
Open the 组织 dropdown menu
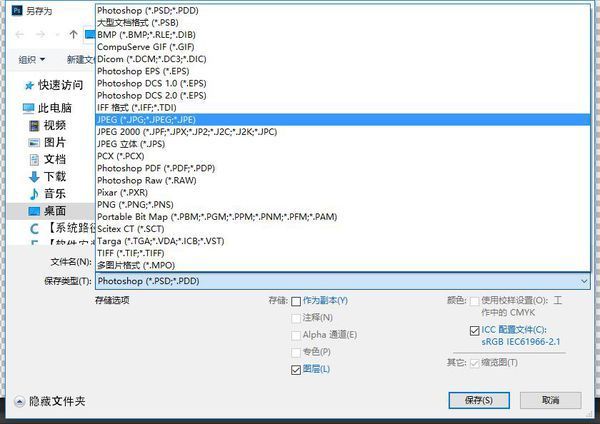coord(34,59)
